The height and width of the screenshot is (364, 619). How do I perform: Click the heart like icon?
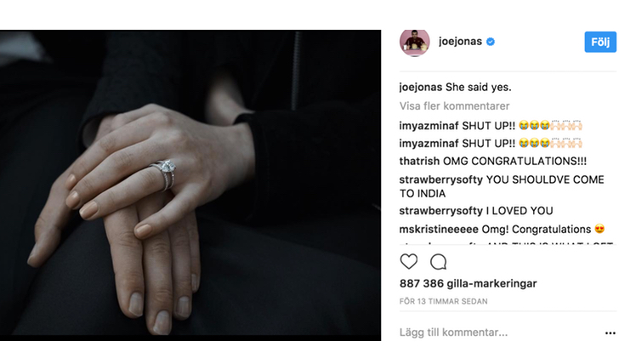pos(409,262)
